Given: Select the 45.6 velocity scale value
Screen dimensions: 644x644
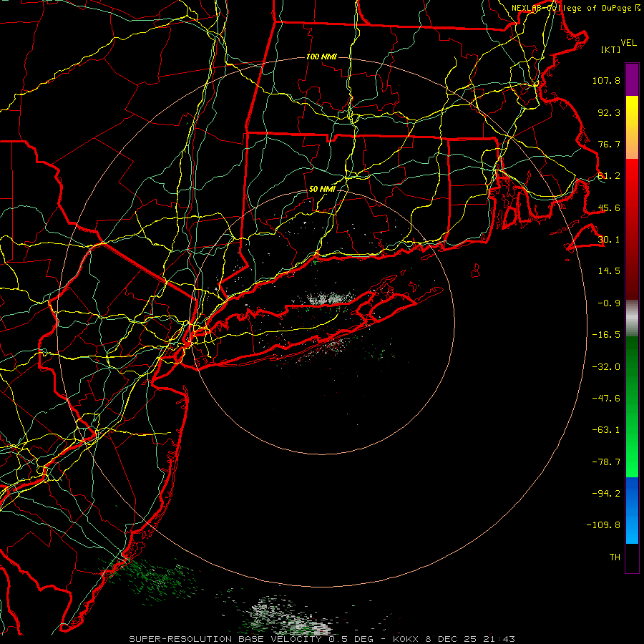Looking at the screenshot, I should coord(609,208).
